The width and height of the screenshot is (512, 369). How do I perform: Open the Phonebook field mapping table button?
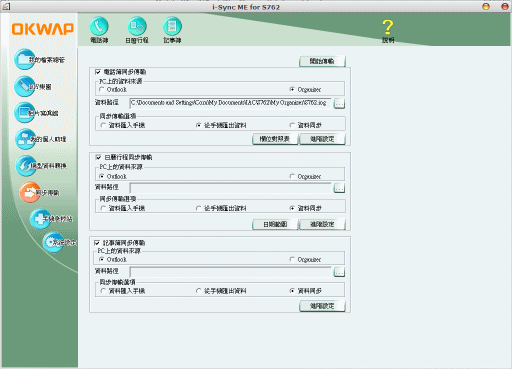tap(275, 139)
